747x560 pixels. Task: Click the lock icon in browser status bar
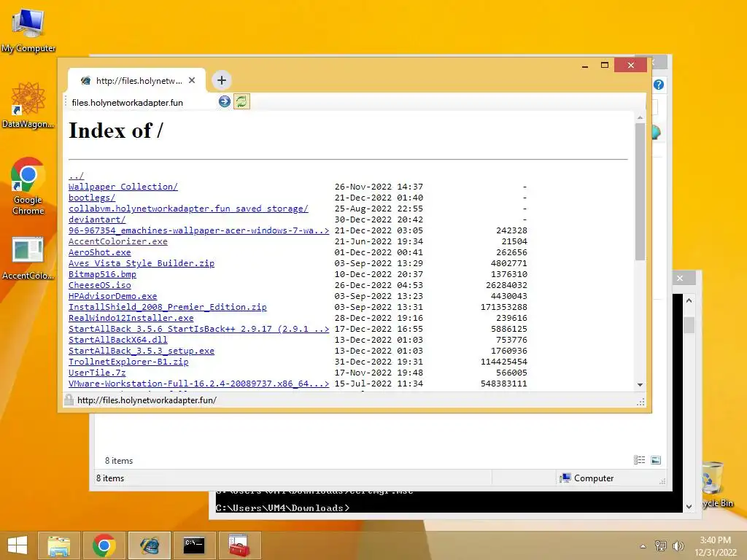[x=69, y=400]
